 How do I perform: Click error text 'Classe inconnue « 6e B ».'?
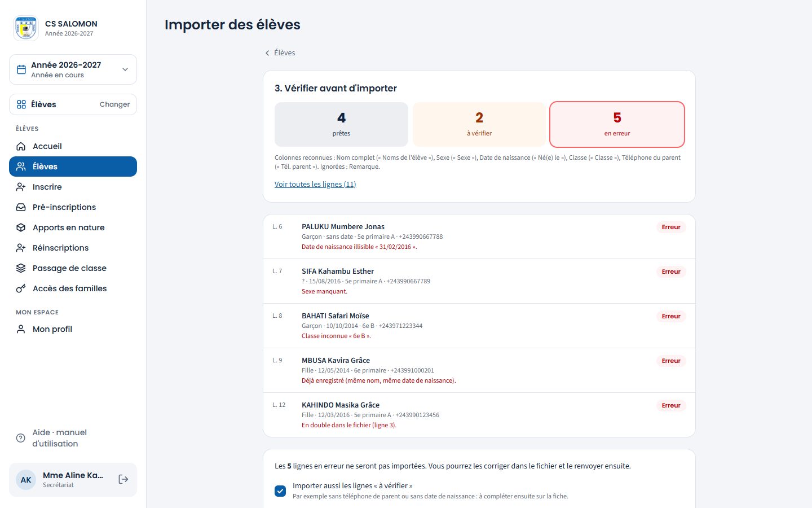(x=336, y=336)
